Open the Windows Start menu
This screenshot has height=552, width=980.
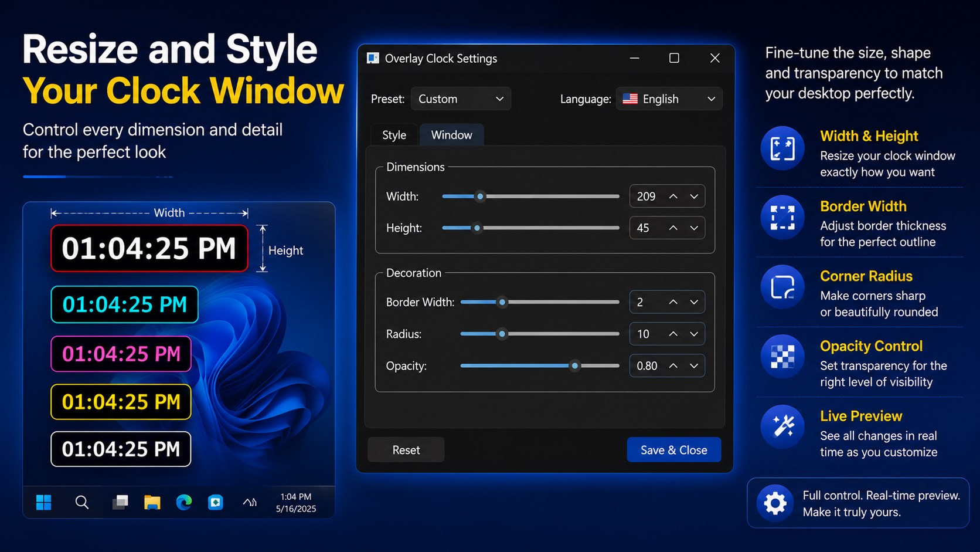(44, 502)
